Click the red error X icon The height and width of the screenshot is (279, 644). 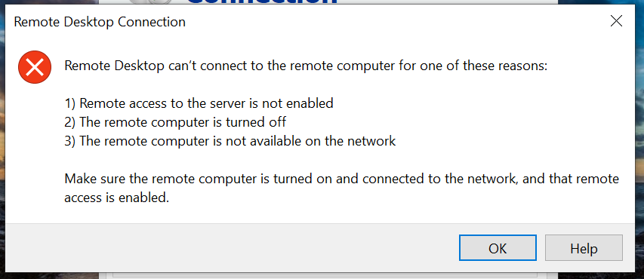(35, 67)
